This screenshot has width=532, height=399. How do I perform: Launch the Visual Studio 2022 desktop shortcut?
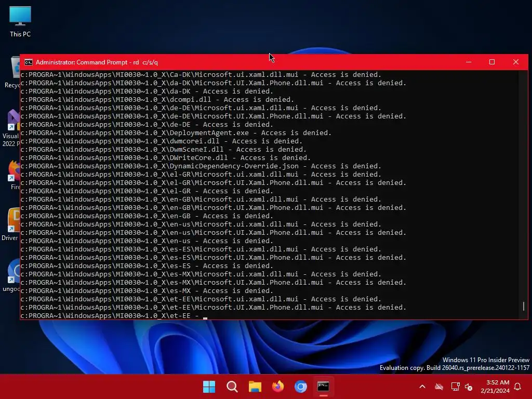click(11, 128)
